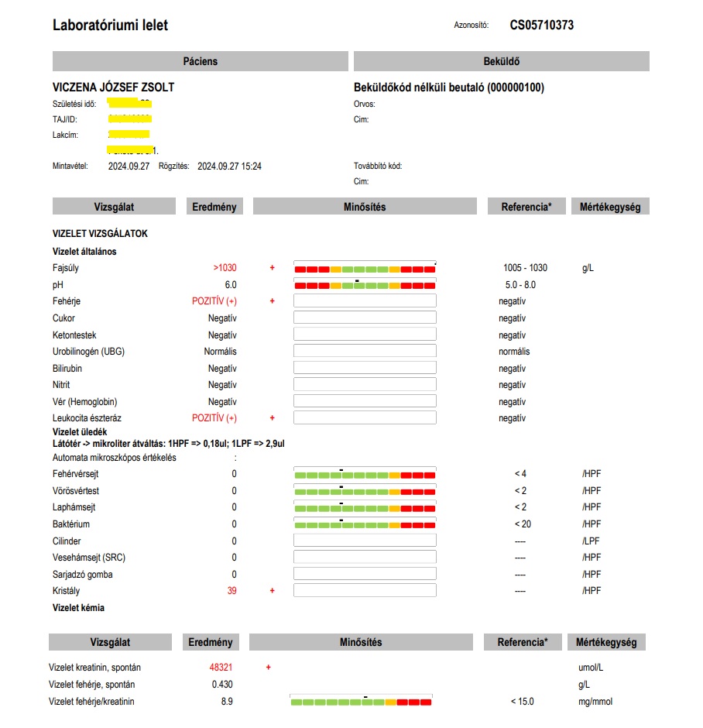Click the Beküldő section header
The width and height of the screenshot is (703, 728).
click(x=501, y=61)
